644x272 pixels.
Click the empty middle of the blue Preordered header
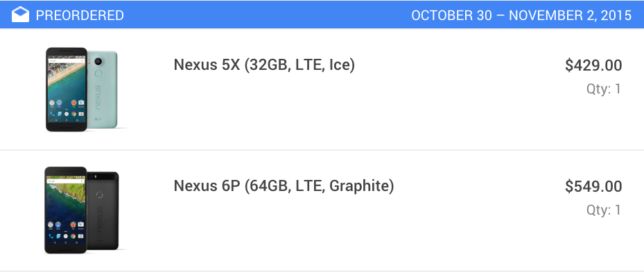point(267,15)
